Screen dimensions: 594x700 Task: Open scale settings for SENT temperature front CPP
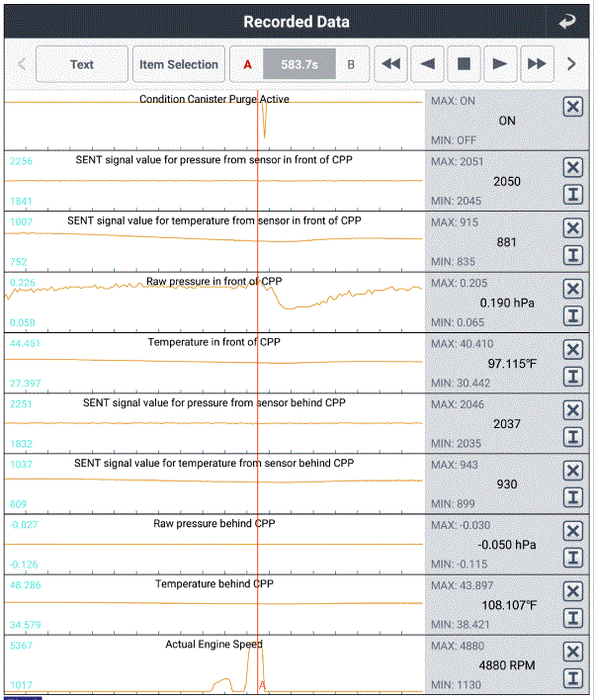(x=573, y=255)
